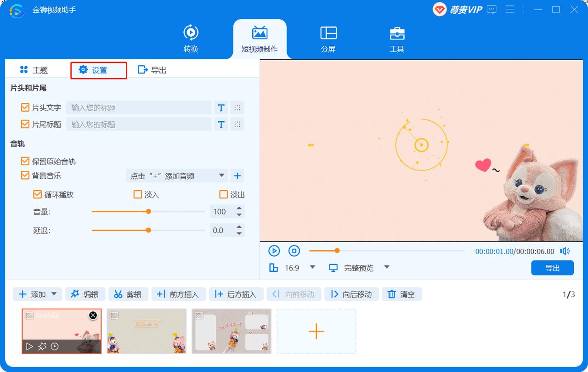The image size is (588, 372).
Task: Mute the preview speaker icon
Action: click(565, 251)
